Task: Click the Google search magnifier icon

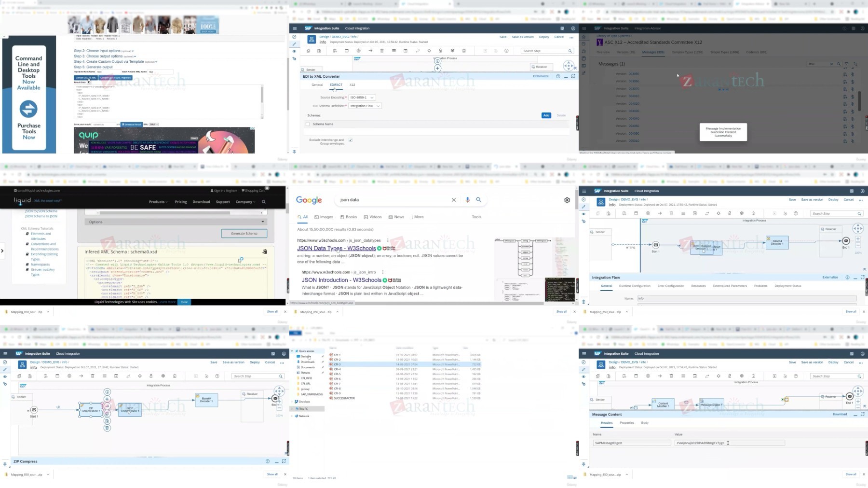Action: pos(478,199)
